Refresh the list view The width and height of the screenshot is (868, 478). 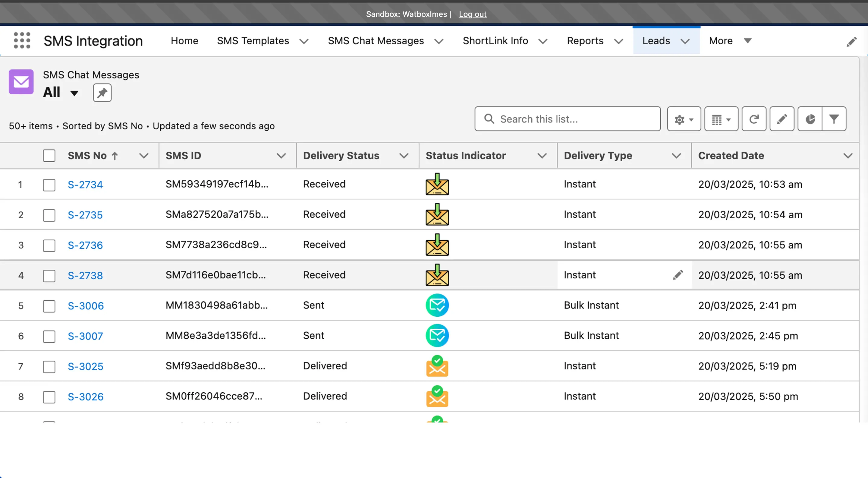point(754,119)
